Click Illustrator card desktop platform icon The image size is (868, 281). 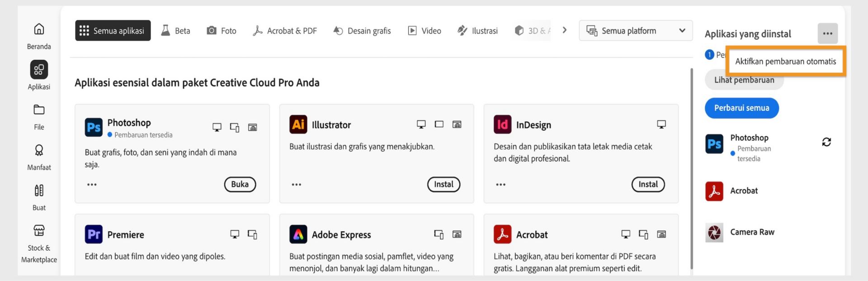click(421, 124)
